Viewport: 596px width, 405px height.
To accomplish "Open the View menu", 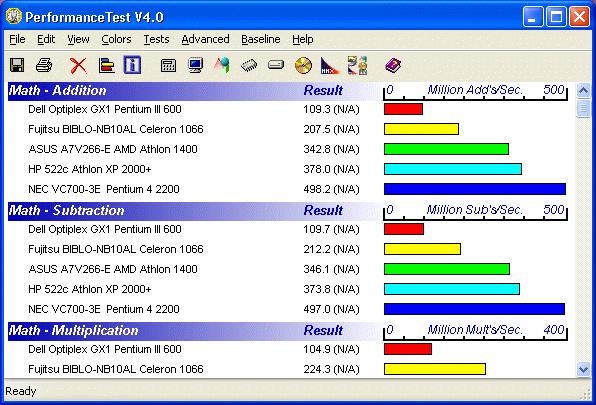I will pyautogui.click(x=78, y=39).
